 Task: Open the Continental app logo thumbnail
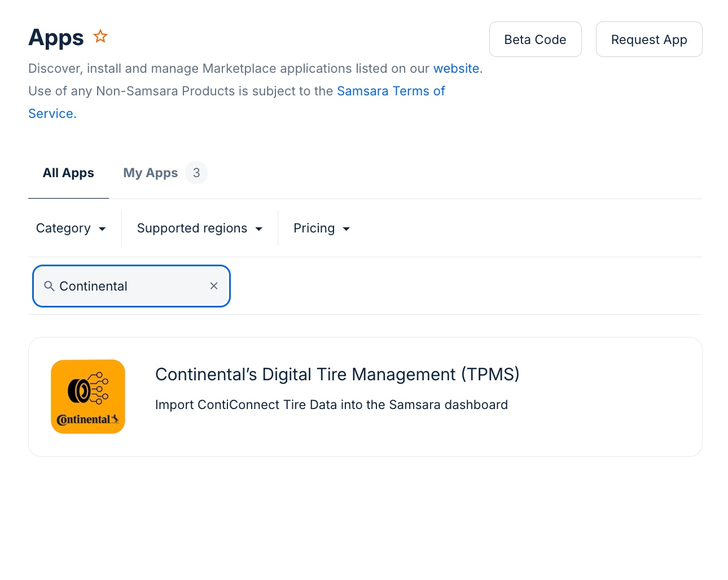[x=88, y=397]
